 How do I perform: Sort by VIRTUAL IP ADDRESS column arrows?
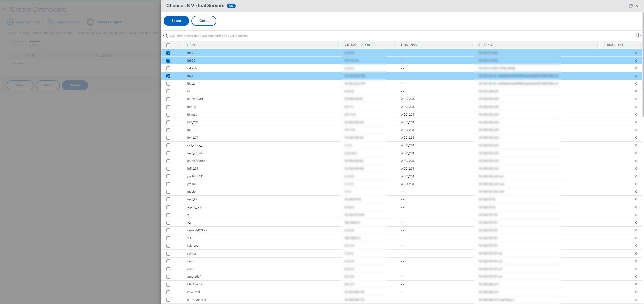point(395,45)
